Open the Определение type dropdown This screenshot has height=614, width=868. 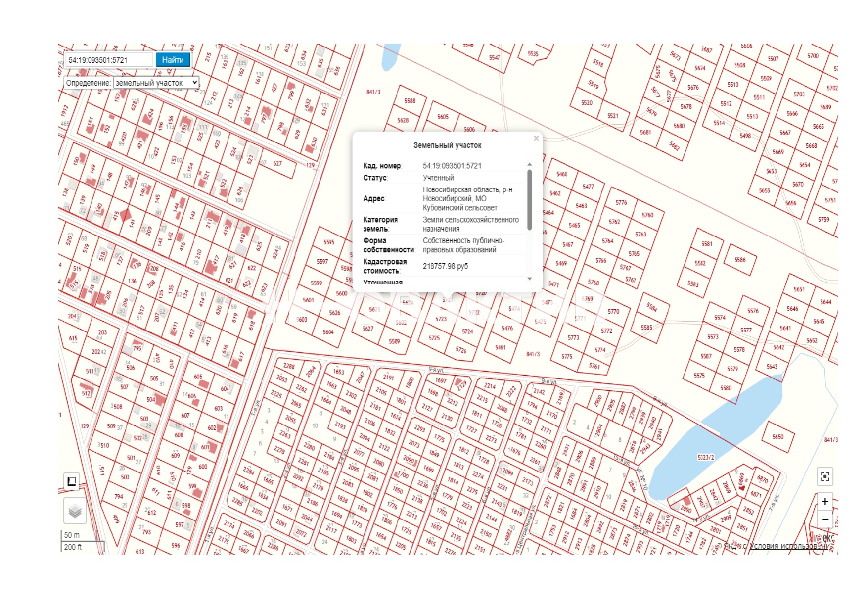click(156, 83)
